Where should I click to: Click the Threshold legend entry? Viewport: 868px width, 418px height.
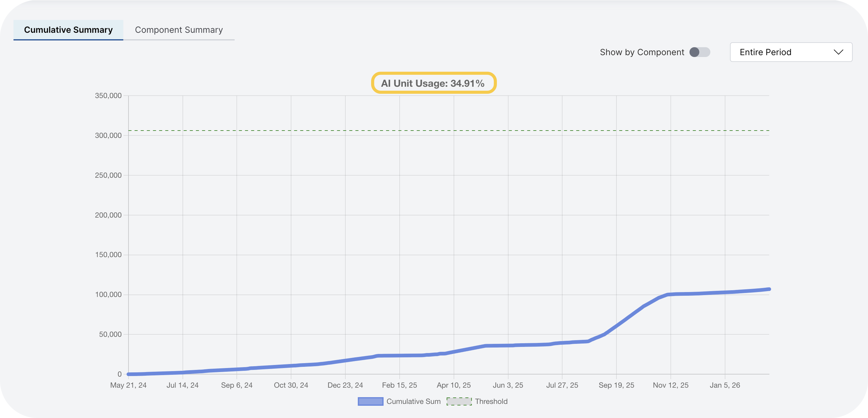click(491, 401)
